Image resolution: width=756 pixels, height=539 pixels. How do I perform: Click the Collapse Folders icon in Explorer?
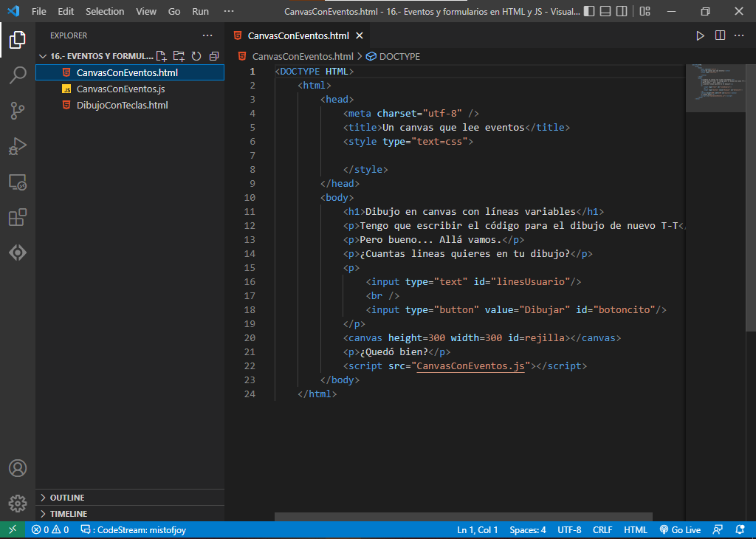pyautogui.click(x=213, y=55)
